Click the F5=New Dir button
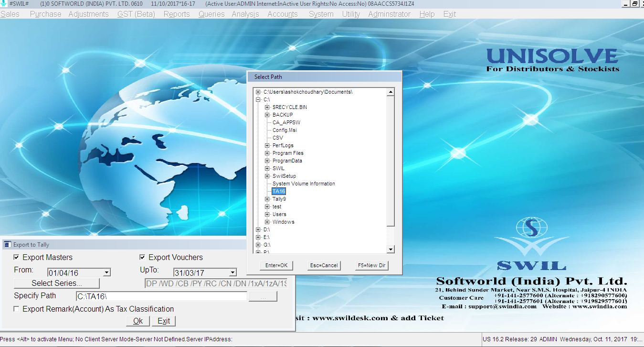The height and width of the screenshot is (347, 644). pyautogui.click(x=371, y=265)
